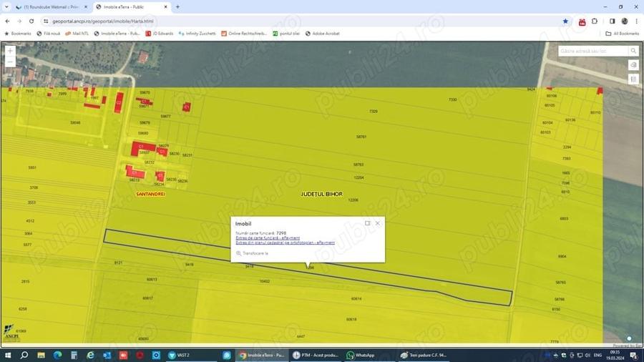Open the map layers panel icon
644x362 pixels.
coord(633,65)
